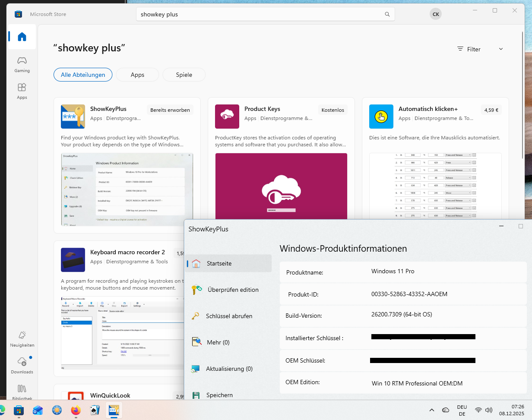Click the Kostenlos button for Product Keys
Image resolution: width=532 pixels, height=420 pixels.
333,110
